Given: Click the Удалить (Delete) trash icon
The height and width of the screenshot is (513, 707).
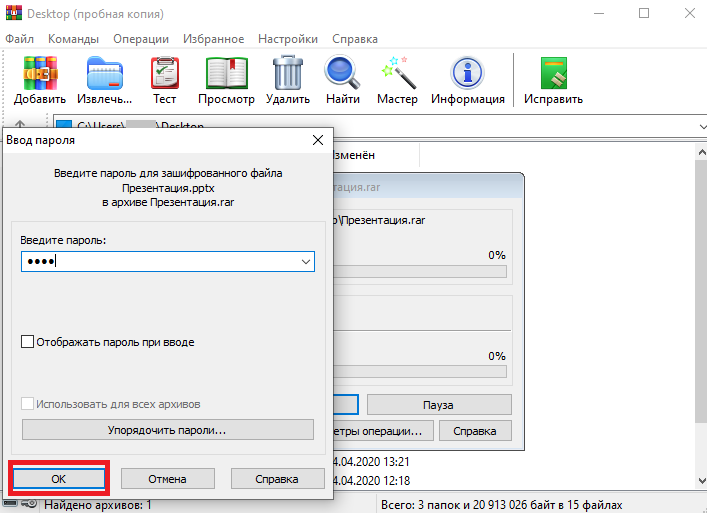Looking at the screenshot, I should (288, 73).
